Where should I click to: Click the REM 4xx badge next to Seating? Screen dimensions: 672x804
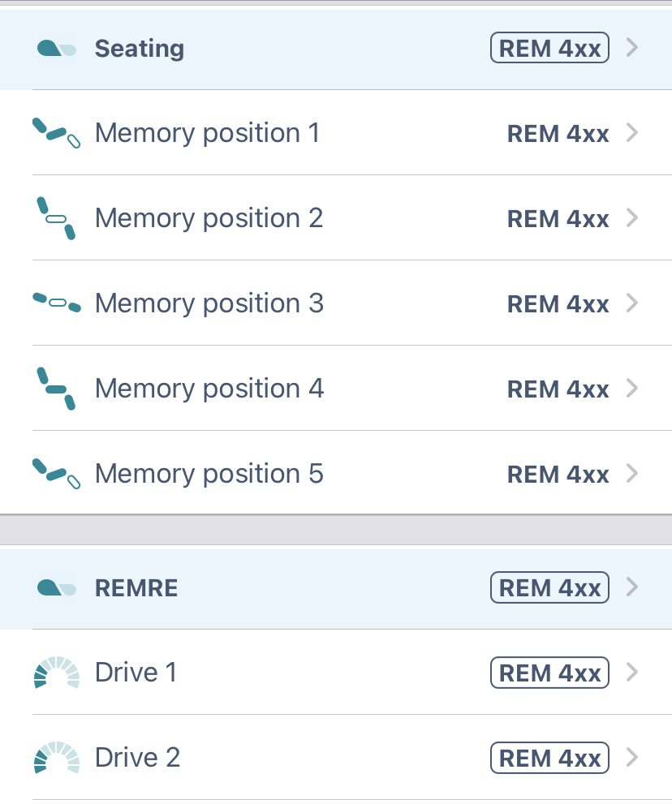coord(549,47)
